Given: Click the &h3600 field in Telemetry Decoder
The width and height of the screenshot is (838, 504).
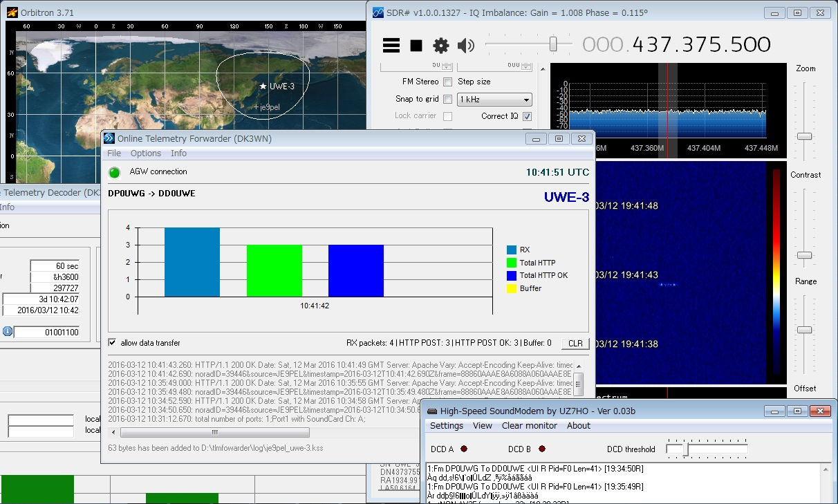Looking at the screenshot, I should pyautogui.click(x=55, y=277).
